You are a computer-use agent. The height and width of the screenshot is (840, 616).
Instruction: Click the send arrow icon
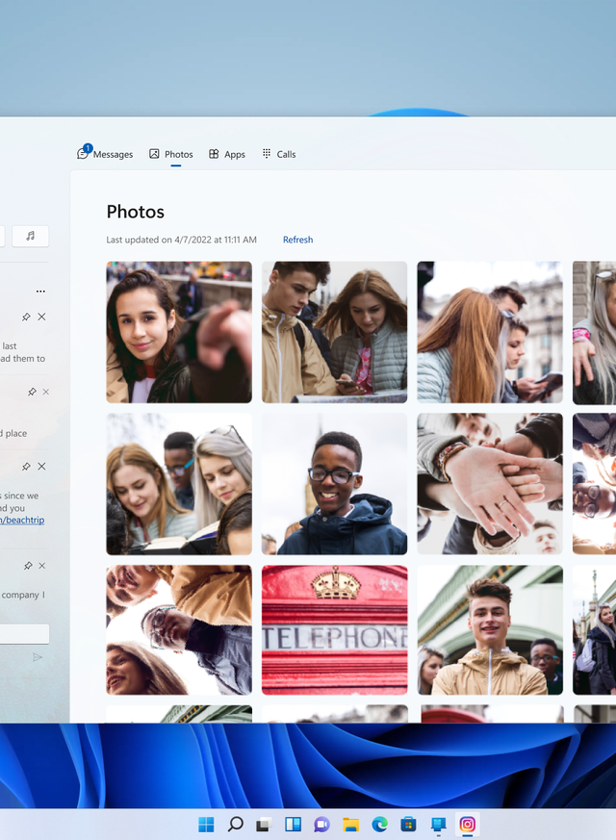[38, 657]
